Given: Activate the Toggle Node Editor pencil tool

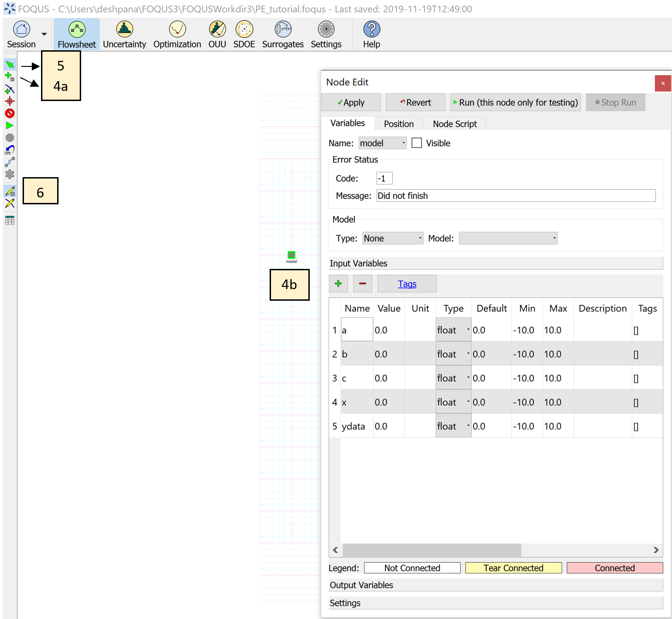Looking at the screenshot, I should [10, 191].
